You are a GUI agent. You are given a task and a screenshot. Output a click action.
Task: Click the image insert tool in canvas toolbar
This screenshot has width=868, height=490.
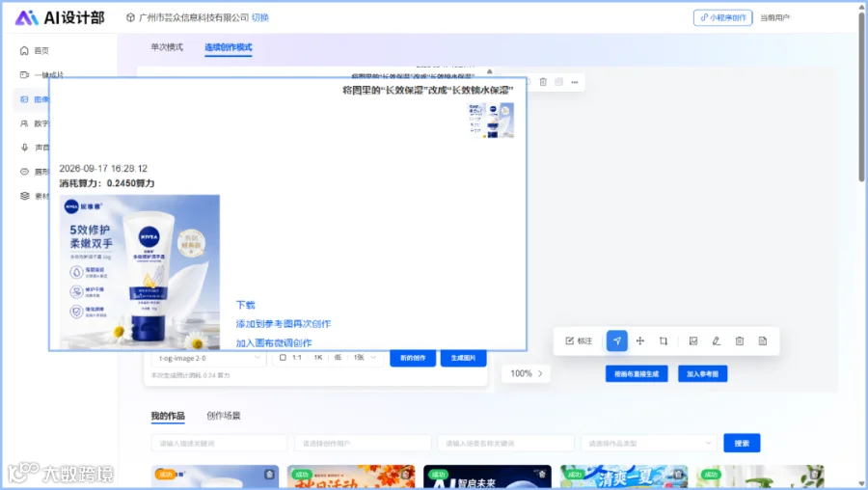tap(693, 341)
